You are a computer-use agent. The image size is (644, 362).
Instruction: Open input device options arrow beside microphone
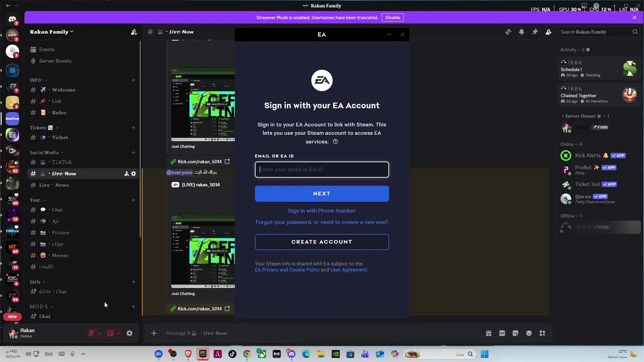(99, 333)
